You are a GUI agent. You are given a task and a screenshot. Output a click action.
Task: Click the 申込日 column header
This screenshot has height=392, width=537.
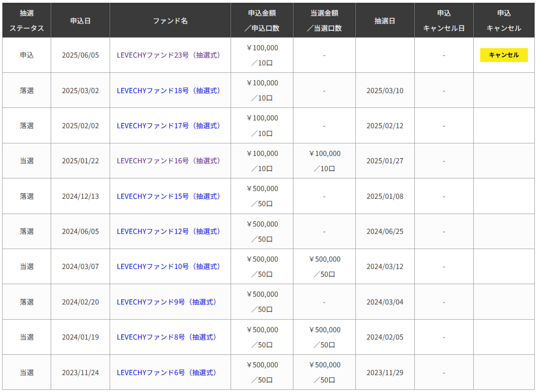click(81, 21)
